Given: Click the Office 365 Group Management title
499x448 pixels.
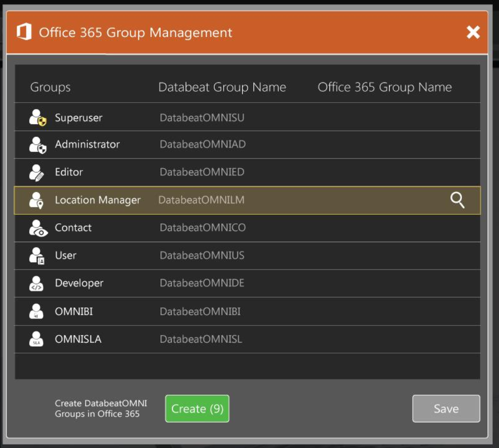Looking at the screenshot, I should pyautogui.click(x=136, y=33).
